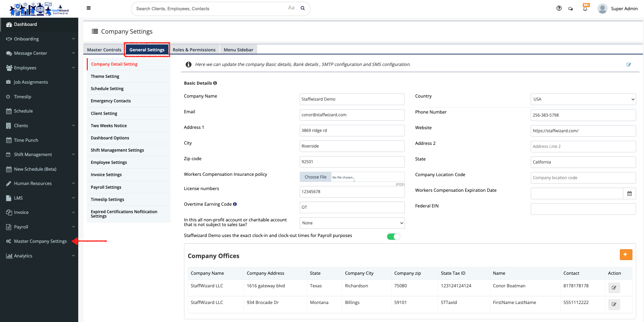644x322 pixels.
Task: Switch to the Master Controls tab
Action: click(x=104, y=50)
